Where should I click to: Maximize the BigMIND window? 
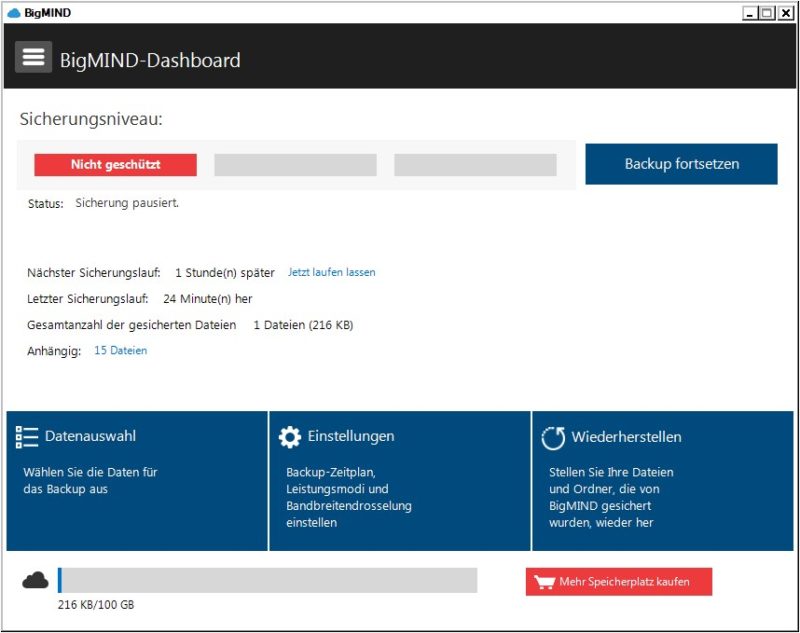pos(766,13)
